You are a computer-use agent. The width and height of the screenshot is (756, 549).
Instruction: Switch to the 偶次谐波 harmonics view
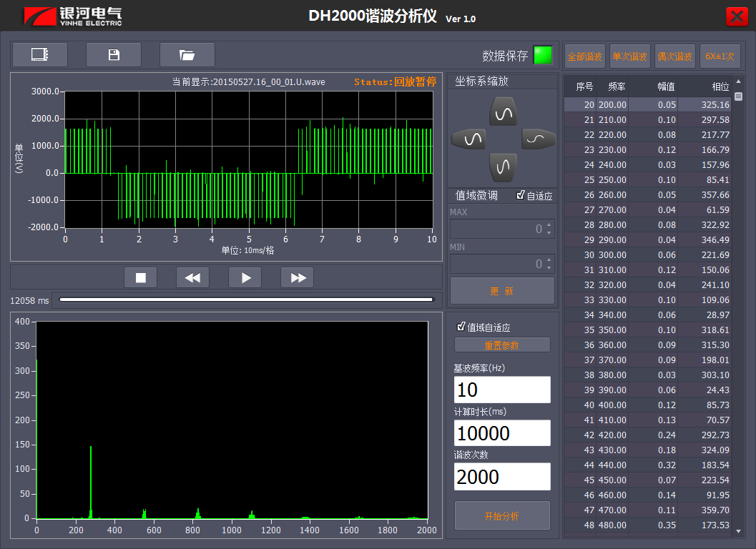tap(674, 55)
